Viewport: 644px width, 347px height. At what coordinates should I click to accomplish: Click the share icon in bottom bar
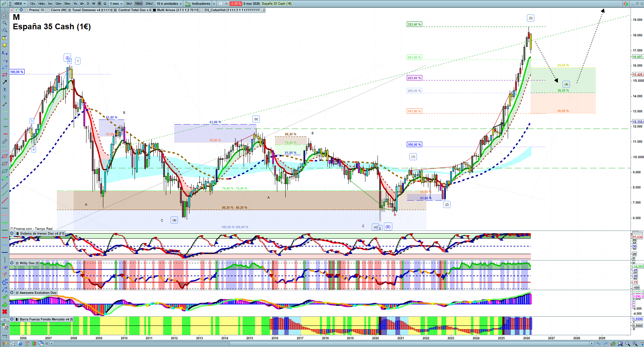pos(13,344)
